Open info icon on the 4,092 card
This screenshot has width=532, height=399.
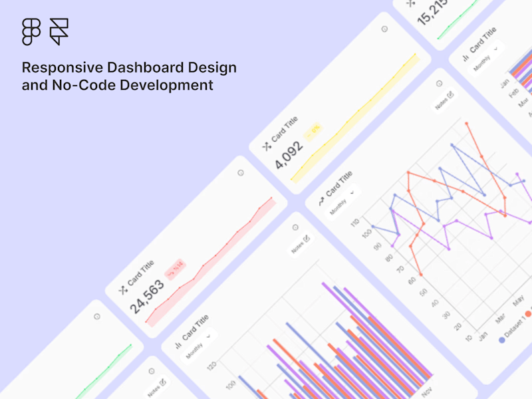pos(384,29)
